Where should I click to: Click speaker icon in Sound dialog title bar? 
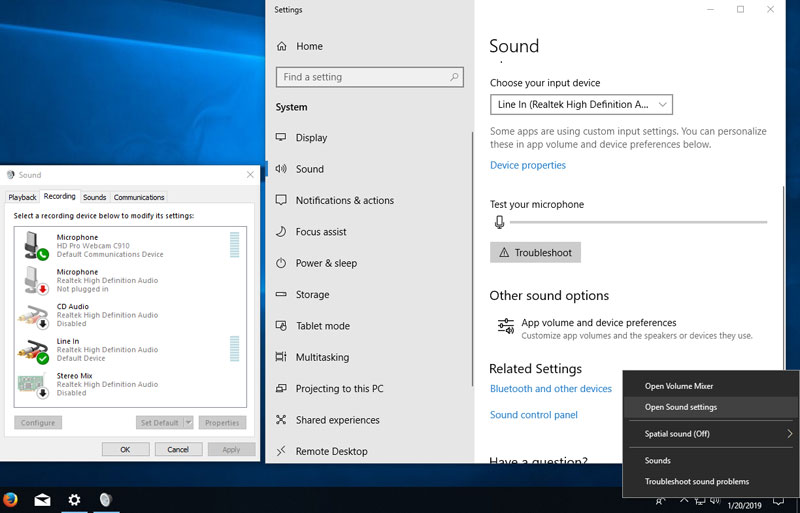pyautogui.click(x=11, y=175)
